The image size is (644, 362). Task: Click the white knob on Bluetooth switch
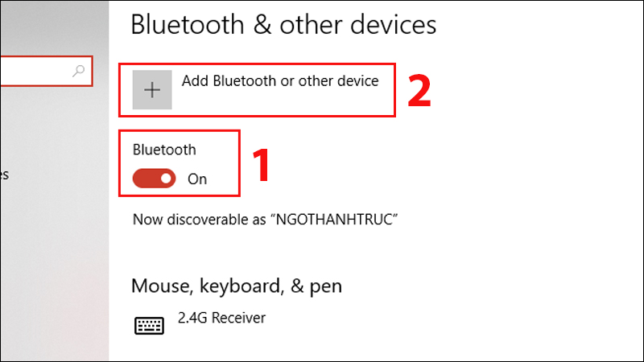point(167,179)
